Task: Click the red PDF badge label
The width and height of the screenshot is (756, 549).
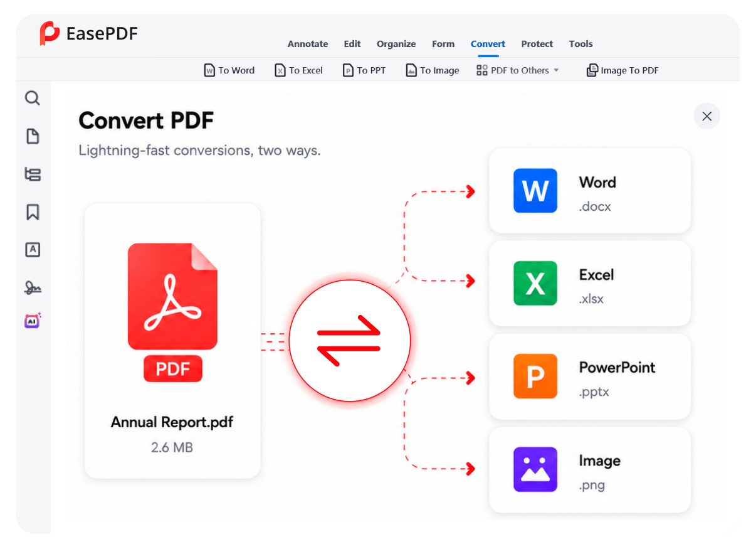Action: point(173,369)
